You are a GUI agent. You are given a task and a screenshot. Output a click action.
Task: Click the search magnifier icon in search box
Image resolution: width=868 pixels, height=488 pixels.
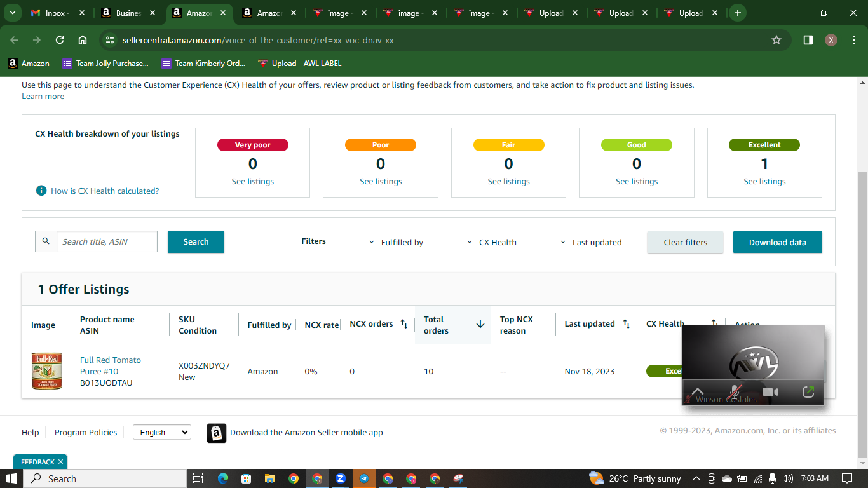(x=46, y=241)
